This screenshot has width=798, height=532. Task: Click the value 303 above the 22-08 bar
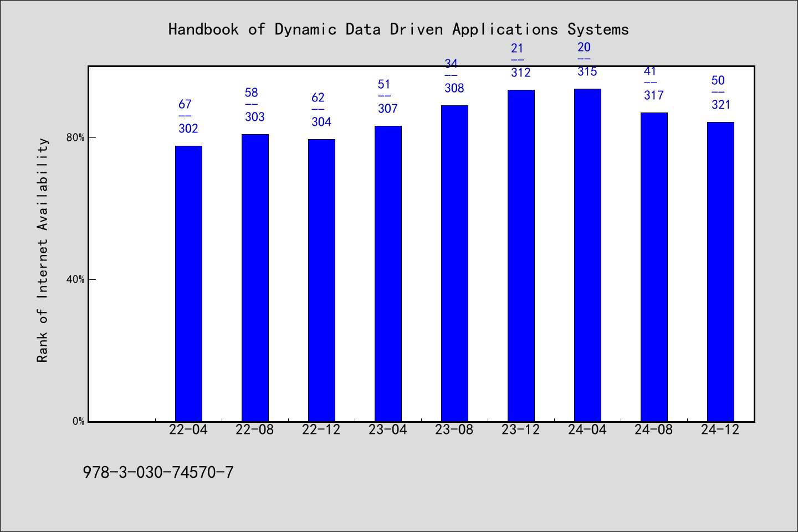pos(255,117)
